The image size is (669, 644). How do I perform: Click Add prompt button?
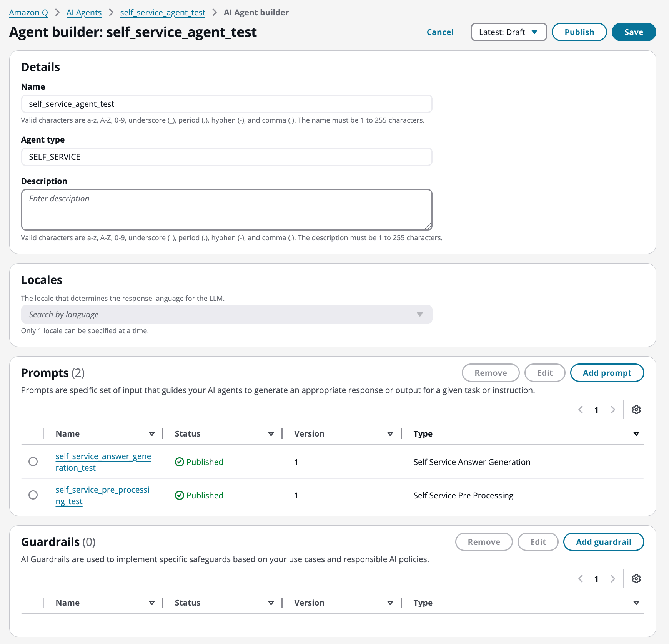point(607,373)
